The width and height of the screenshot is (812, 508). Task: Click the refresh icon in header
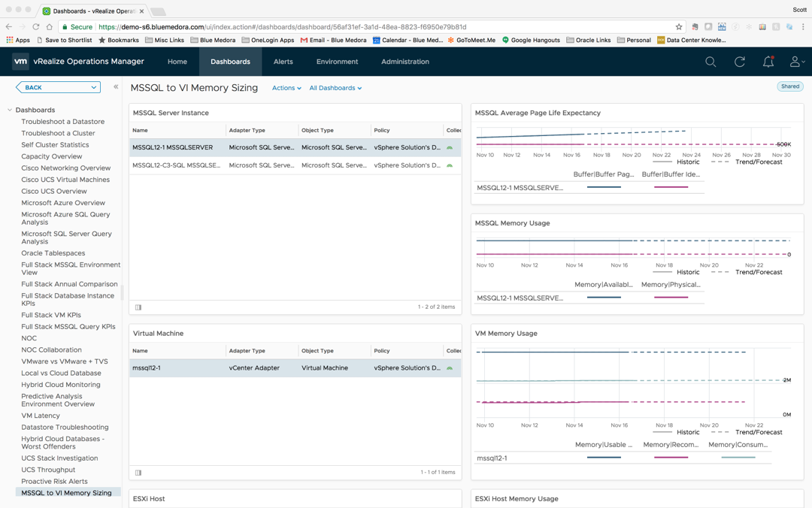(x=740, y=62)
